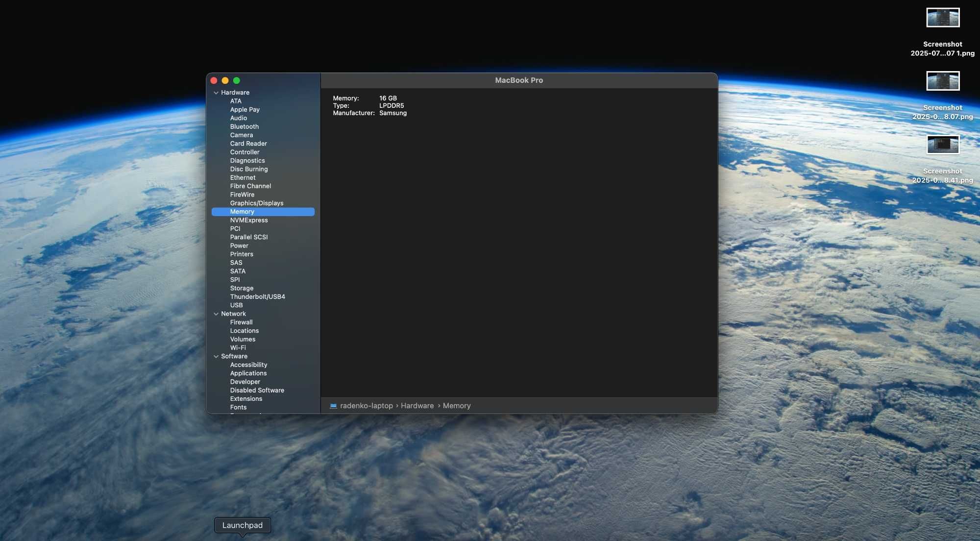Open Applications under Software
Image resolution: width=980 pixels, height=541 pixels.
point(248,373)
